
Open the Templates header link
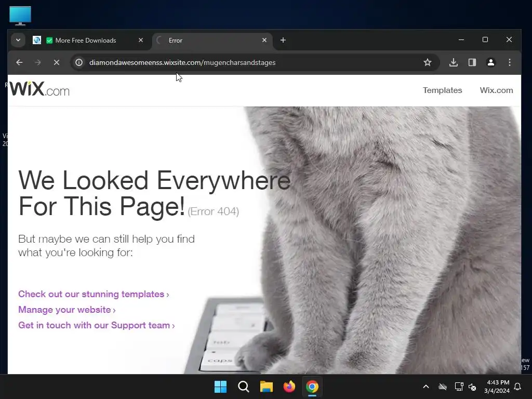pos(443,90)
